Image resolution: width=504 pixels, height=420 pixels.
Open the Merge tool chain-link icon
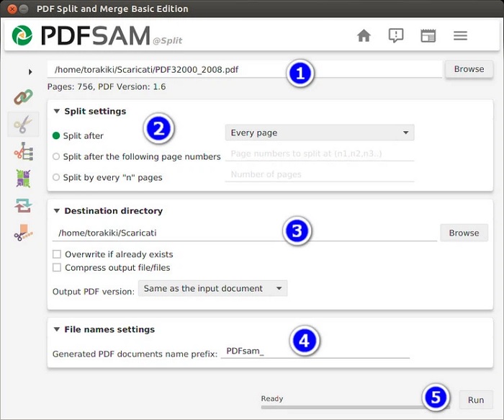pyautogui.click(x=23, y=97)
